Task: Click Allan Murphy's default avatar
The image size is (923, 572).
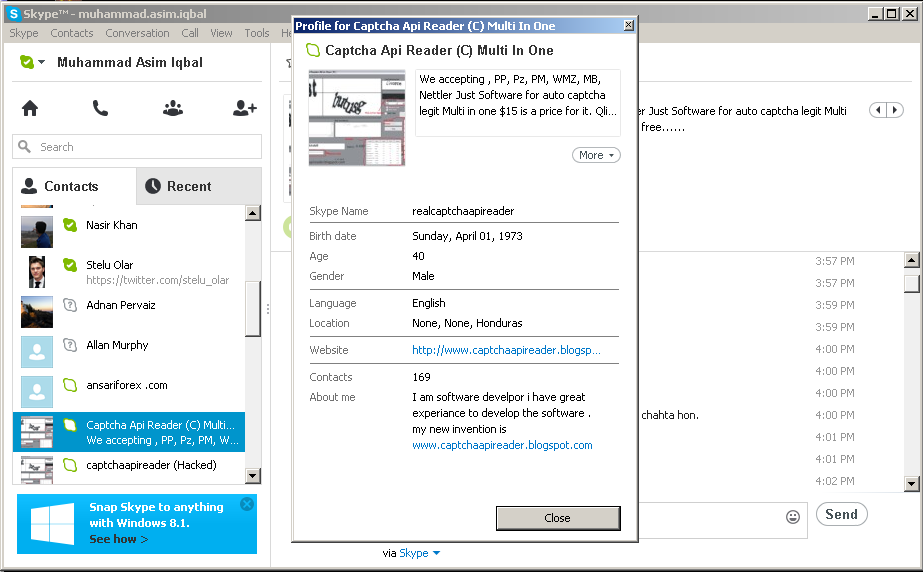Action: 36,352
